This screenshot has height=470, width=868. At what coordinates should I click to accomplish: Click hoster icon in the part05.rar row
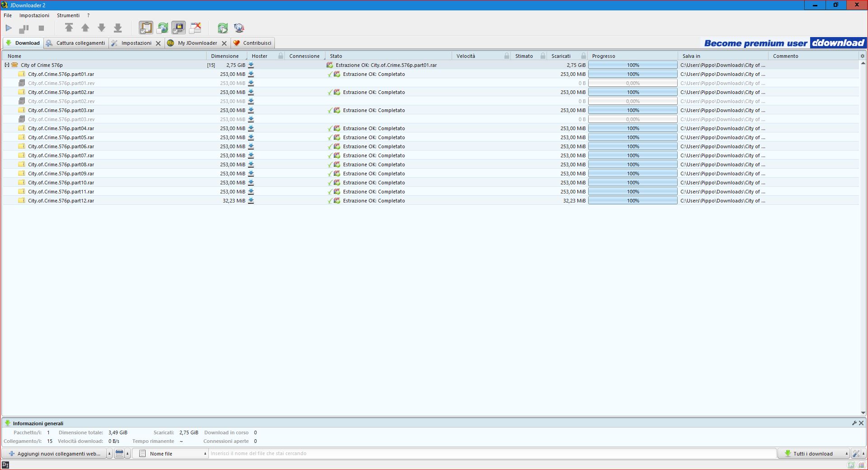pos(251,137)
